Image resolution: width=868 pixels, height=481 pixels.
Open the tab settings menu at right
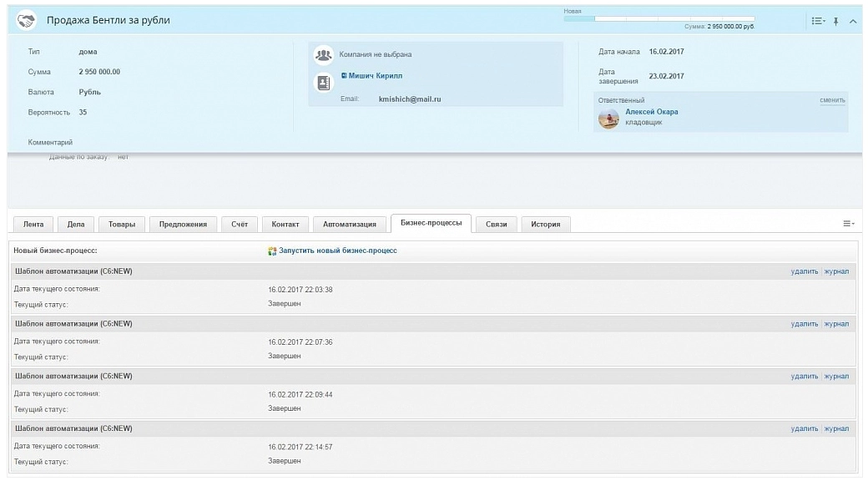coord(848,224)
